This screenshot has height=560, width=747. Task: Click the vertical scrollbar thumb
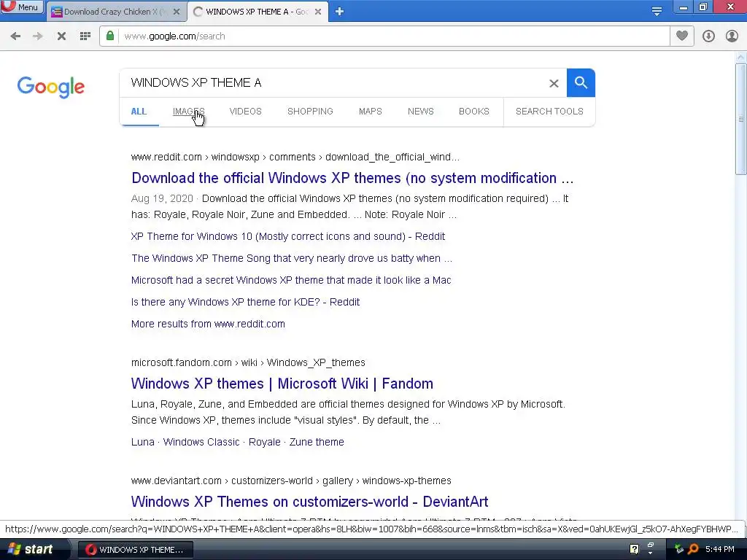(741, 119)
